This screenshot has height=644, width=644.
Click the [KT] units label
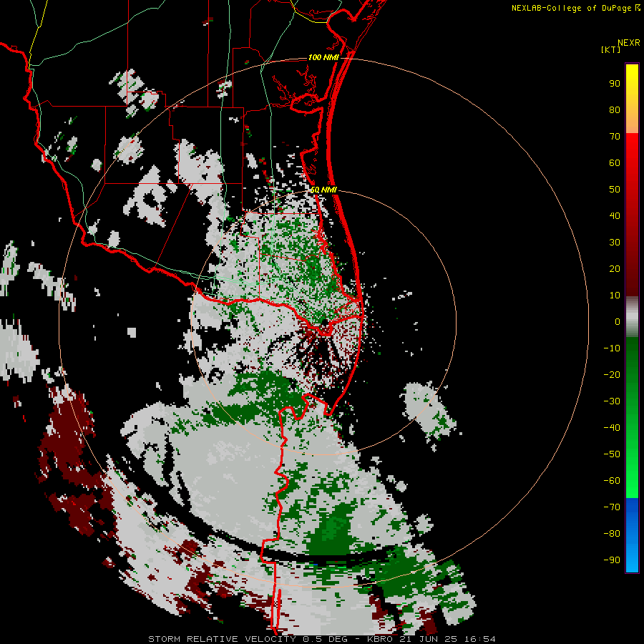pyautogui.click(x=610, y=49)
